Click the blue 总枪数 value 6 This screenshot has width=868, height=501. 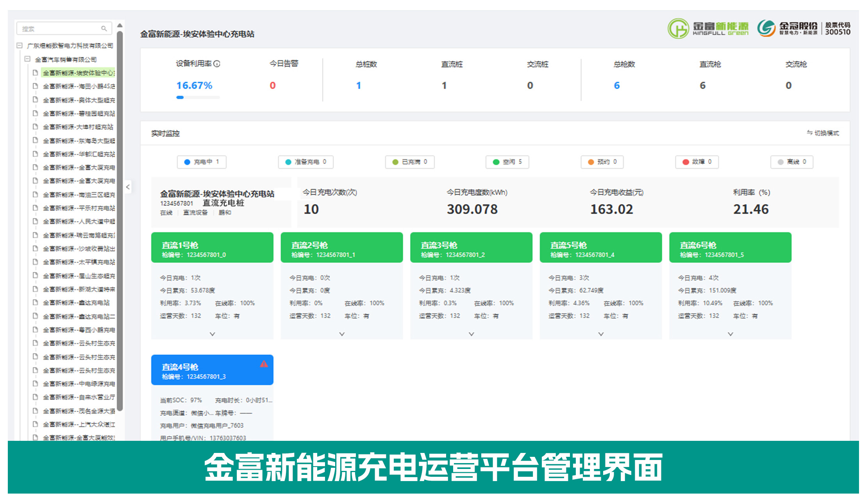click(617, 85)
